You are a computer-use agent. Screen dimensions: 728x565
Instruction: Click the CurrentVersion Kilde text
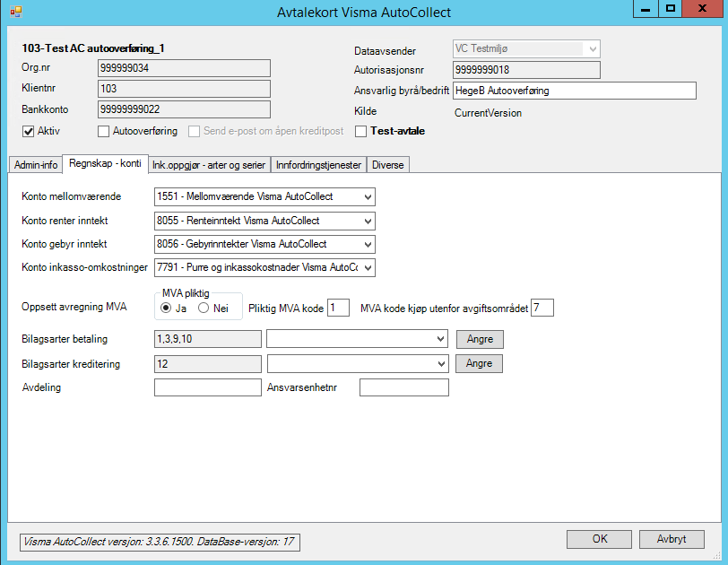[488, 113]
